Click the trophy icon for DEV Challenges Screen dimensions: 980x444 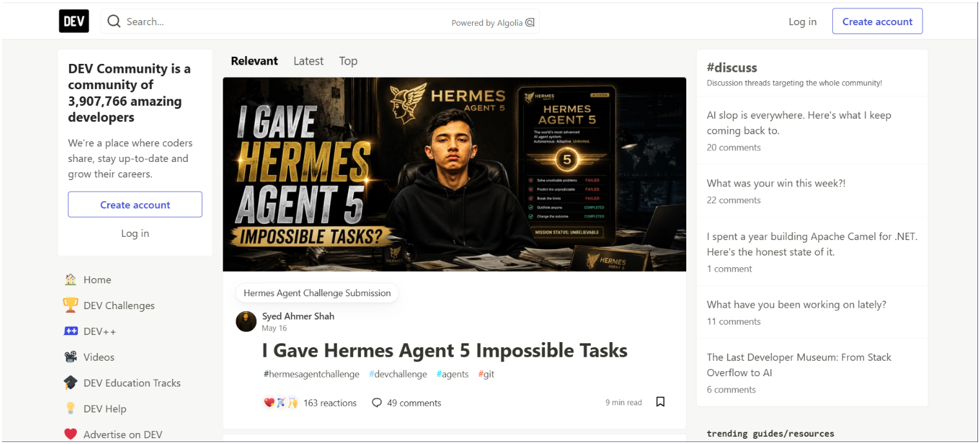point(70,305)
